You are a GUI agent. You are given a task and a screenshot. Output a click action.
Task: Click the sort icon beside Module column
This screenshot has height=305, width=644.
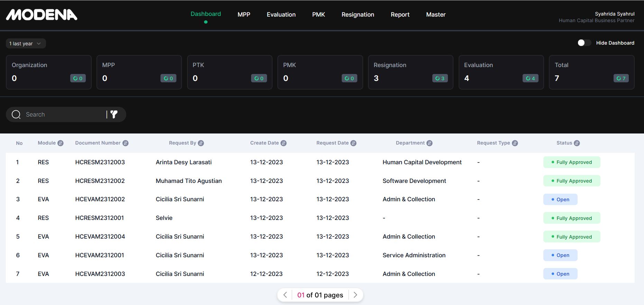coord(61,143)
